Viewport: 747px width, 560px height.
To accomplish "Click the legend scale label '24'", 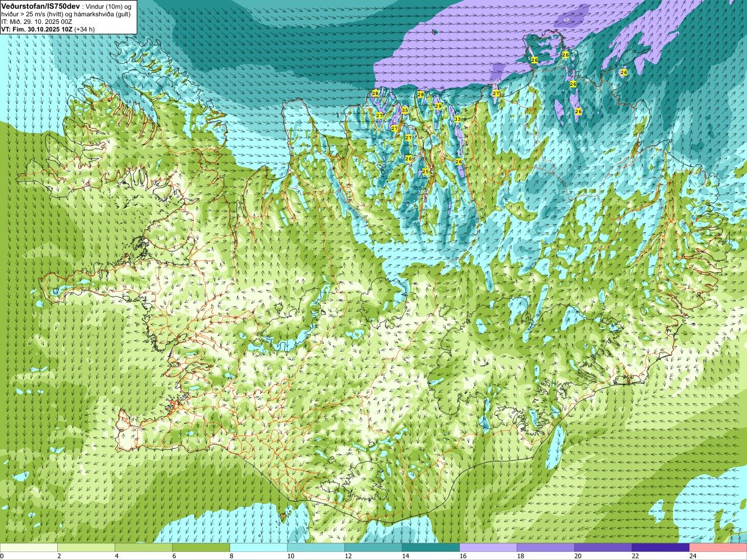I will (x=693, y=556).
